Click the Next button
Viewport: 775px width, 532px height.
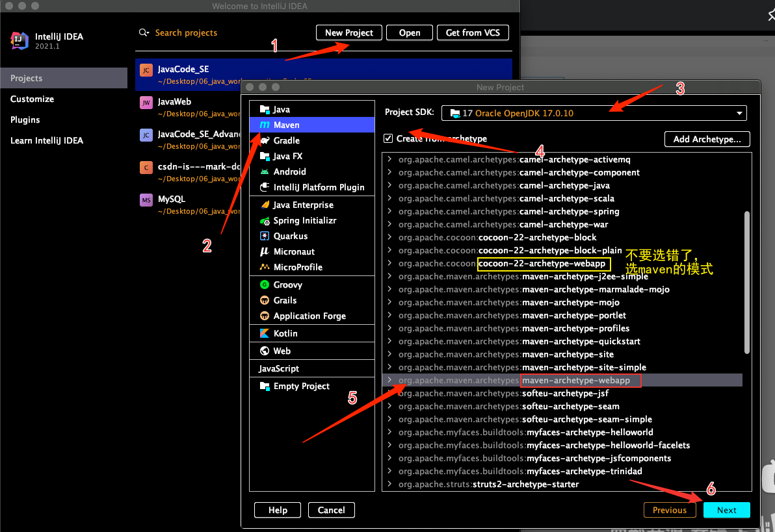tap(726, 510)
